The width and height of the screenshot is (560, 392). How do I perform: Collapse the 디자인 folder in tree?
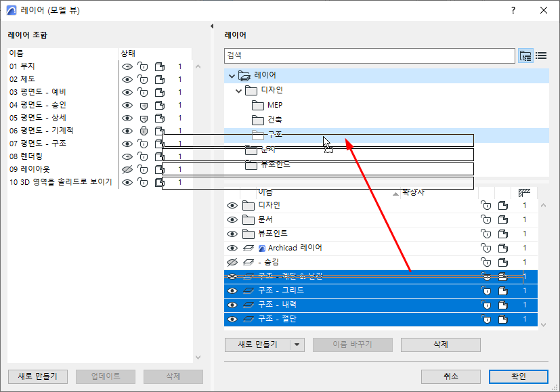coord(239,91)
